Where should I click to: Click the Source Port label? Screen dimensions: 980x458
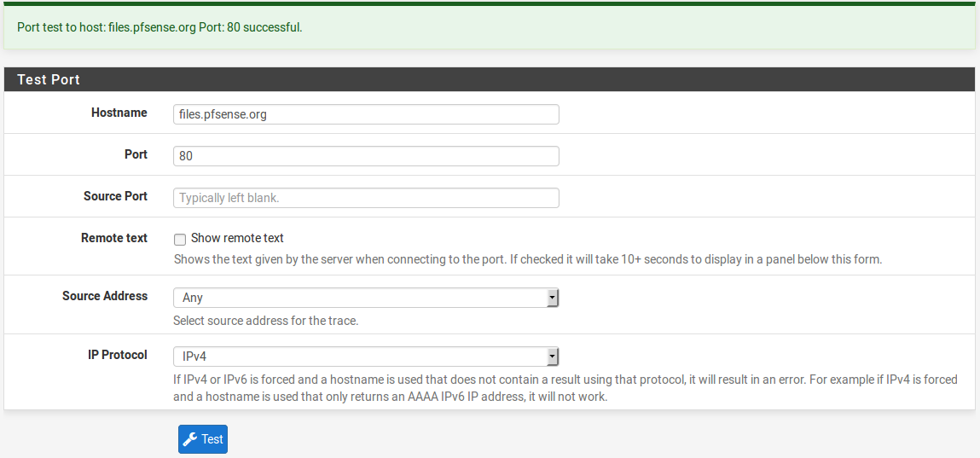[x=115, y=196]
